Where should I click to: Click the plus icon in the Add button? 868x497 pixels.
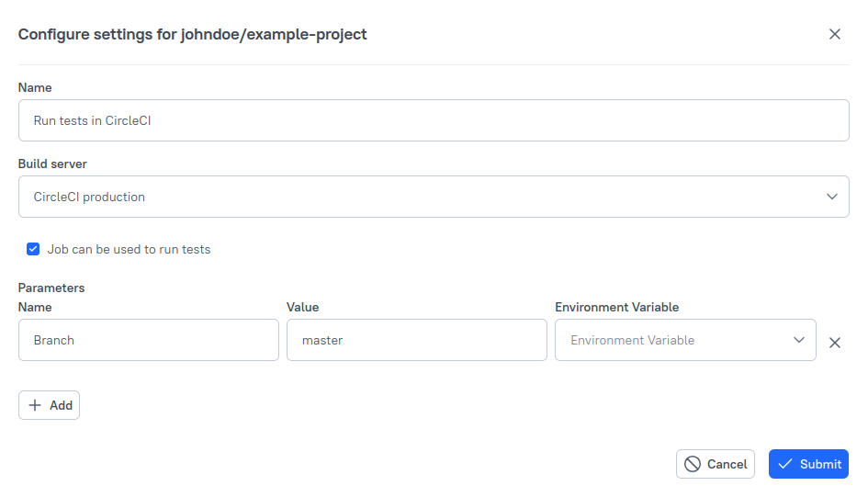pyautogui.click(x=35, y=405)
